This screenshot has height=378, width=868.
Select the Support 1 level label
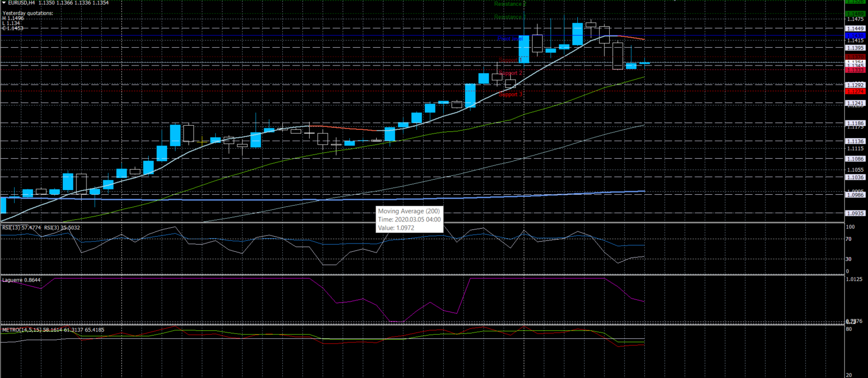tap(510, 60)
